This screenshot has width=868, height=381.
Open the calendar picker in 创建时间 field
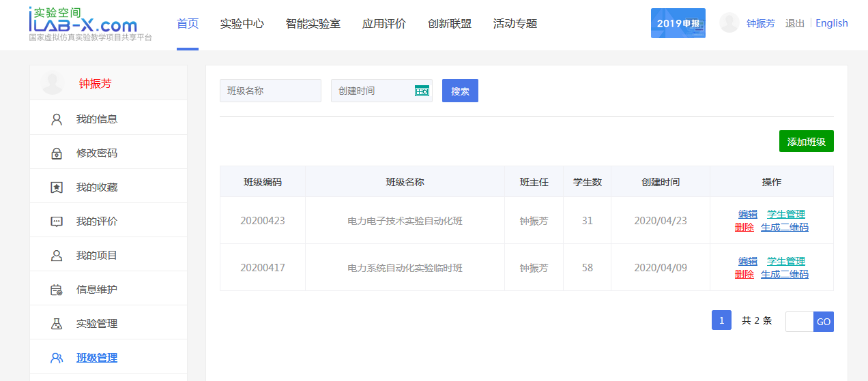tap(422, 91)
